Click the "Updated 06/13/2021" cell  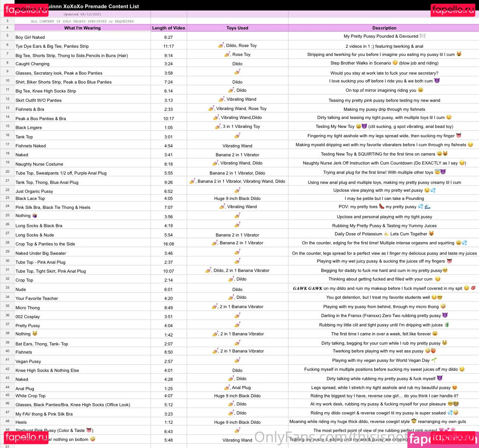click(x=82, y=14)
